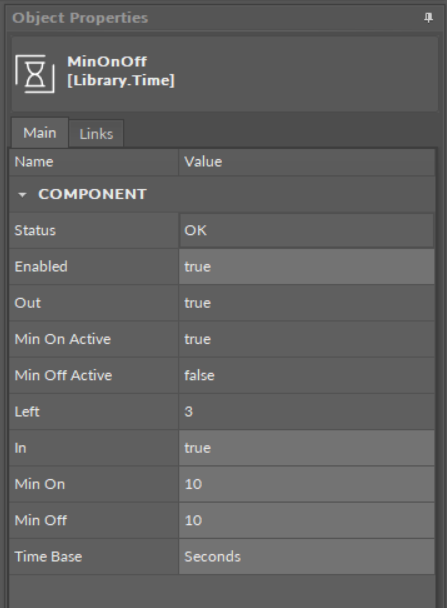This screenshot has width=447, height=608.
Task: Click the MinOnOff [Library.Time] title text
Action: click(x=121, y=71)
